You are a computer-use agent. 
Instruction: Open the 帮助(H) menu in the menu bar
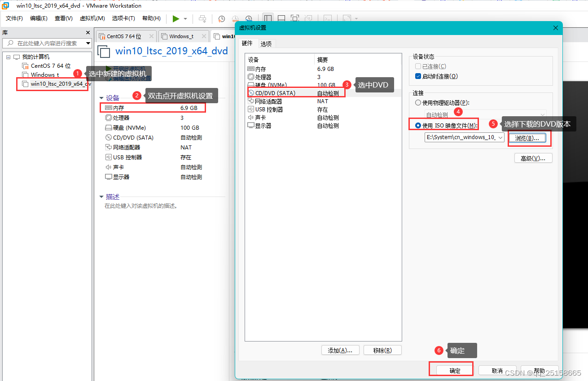pyautogui.click(x=151, y=18)
